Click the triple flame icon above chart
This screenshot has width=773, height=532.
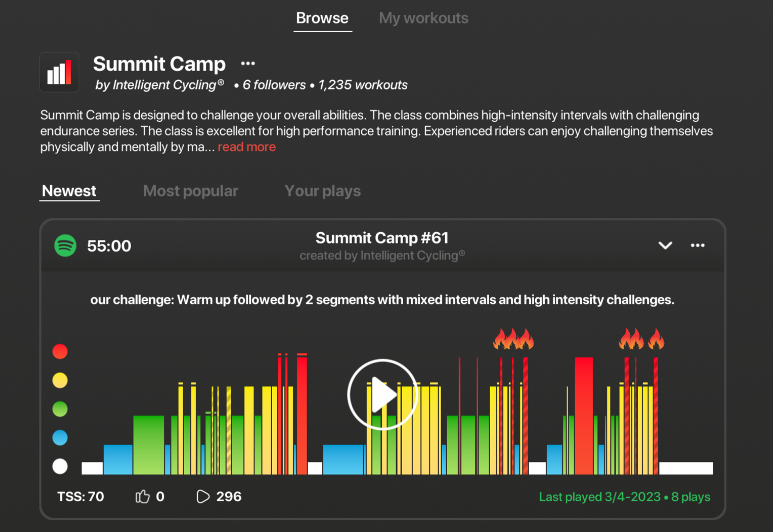513,340
